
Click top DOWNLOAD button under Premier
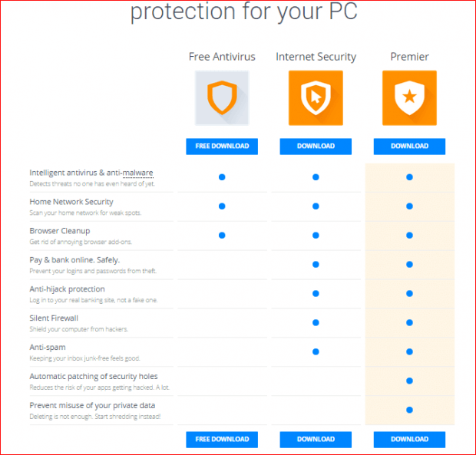pos(409,147)
